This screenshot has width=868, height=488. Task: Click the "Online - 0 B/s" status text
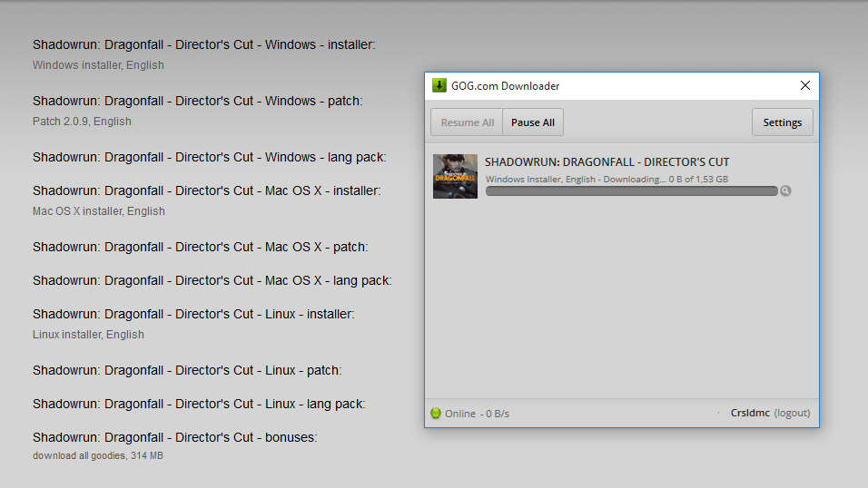[x=477, y=414]
